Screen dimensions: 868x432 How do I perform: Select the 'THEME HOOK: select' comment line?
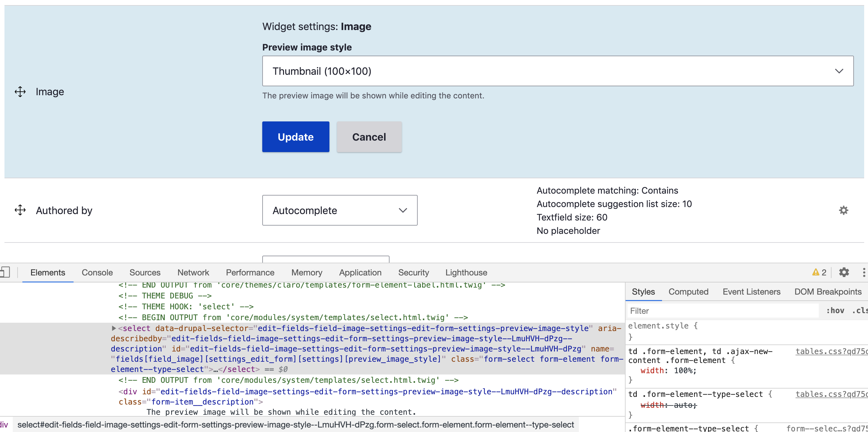click(186, 306)
